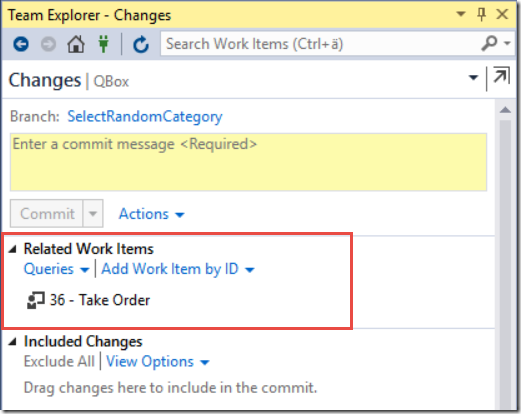Open Add Work Item by ID dropdown

178,269
